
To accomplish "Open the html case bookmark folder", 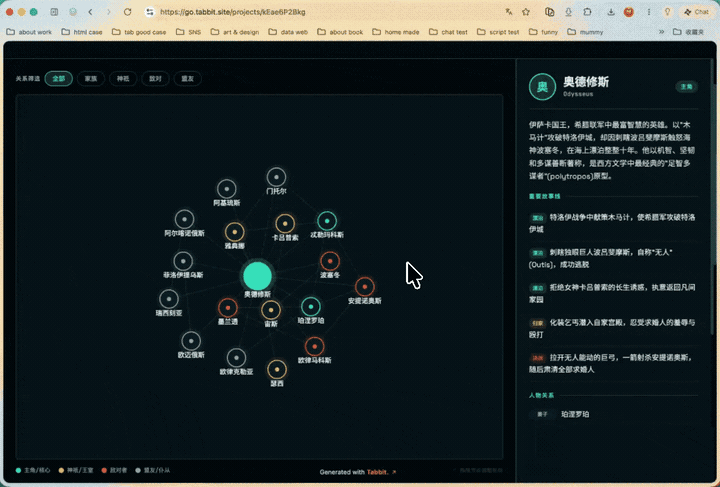I will (82, 32).
